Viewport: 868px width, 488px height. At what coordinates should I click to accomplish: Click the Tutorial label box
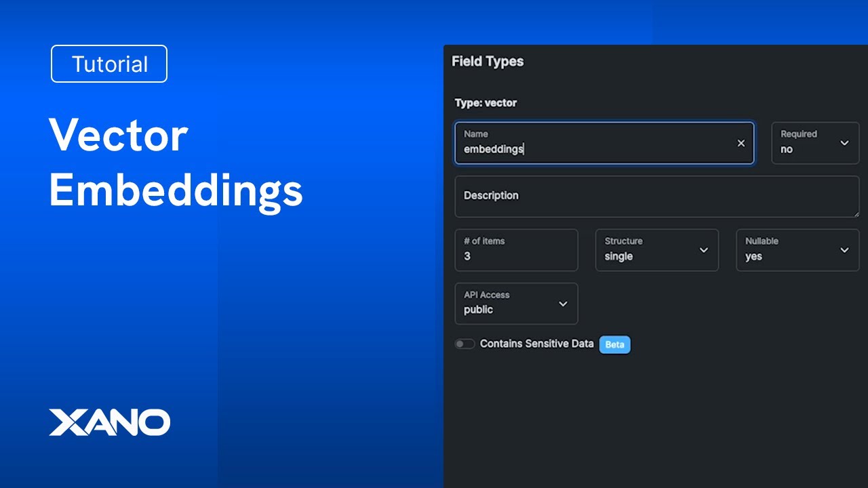109,64
